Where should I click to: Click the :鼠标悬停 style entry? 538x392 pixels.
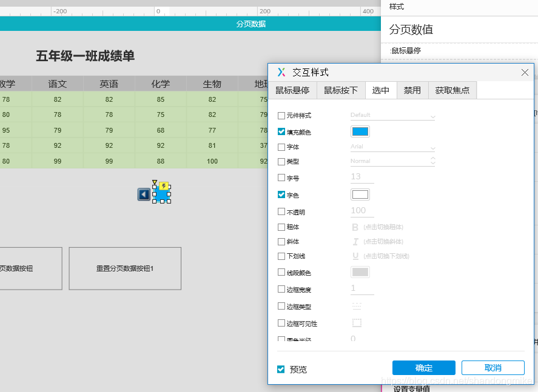pos(405,51)
